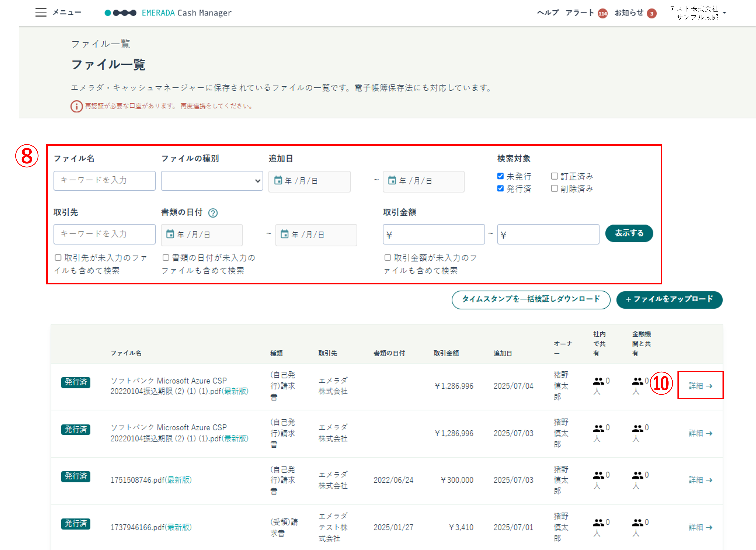Open お知らせ in the header
756x550 pixels.
(629, 13)
